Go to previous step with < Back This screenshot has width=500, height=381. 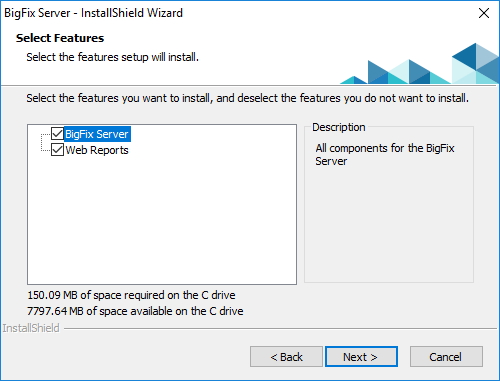pyautogui.click(x=286, y=357)
